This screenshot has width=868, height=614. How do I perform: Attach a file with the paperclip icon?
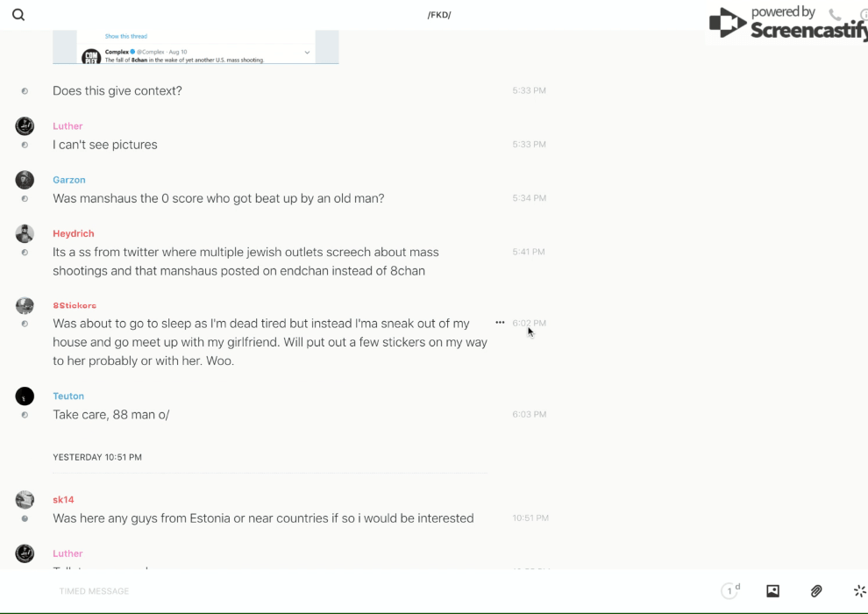(816, 591)
